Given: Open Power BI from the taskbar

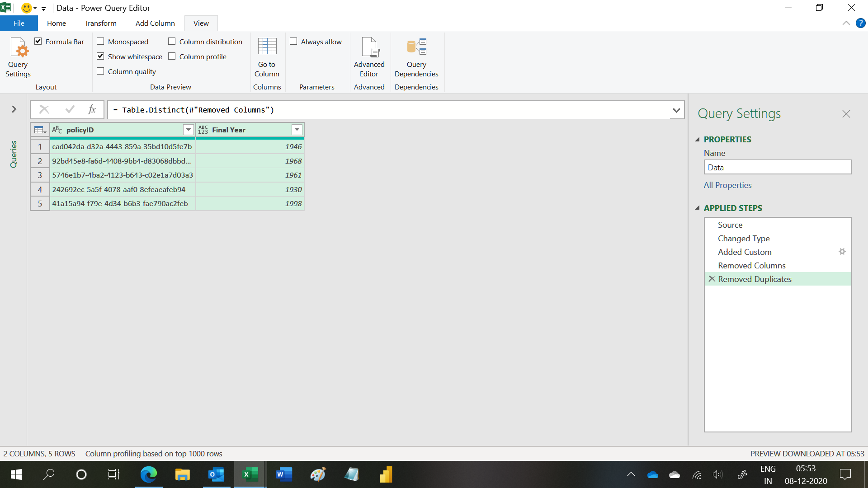Looking at the screenshot, I should 386,474.
